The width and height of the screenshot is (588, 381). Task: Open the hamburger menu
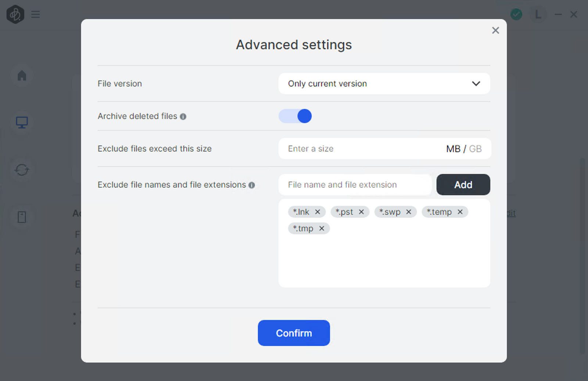[x=36, y=14]
